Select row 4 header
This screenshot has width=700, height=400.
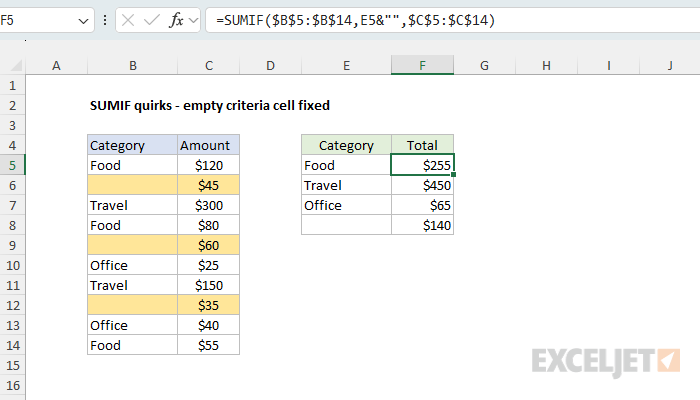12,145
